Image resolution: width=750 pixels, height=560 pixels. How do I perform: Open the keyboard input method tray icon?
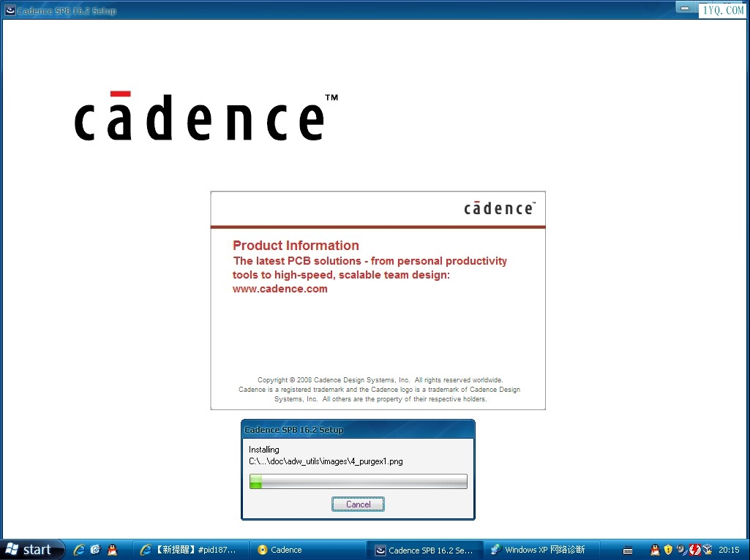click(x=628, y=550)
